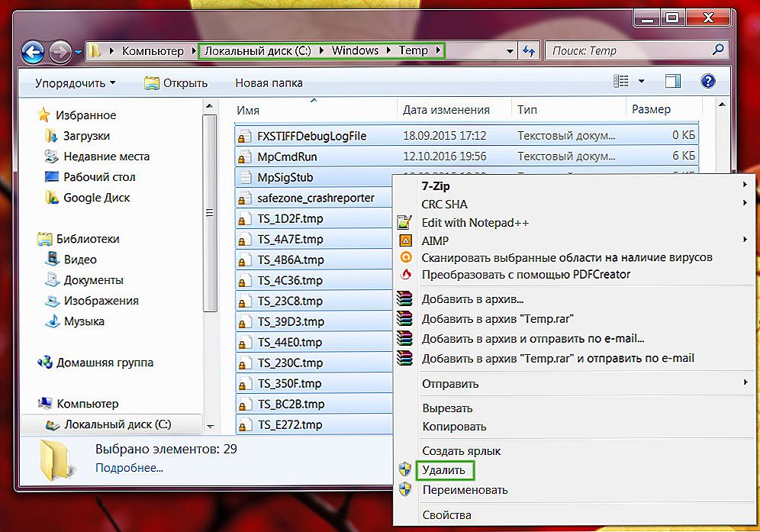Image resolution: width=760 pixels, height=532 pixels.
Task: Open the Отправить submenu
Action: pyautogui.click(x=575, y=384)
